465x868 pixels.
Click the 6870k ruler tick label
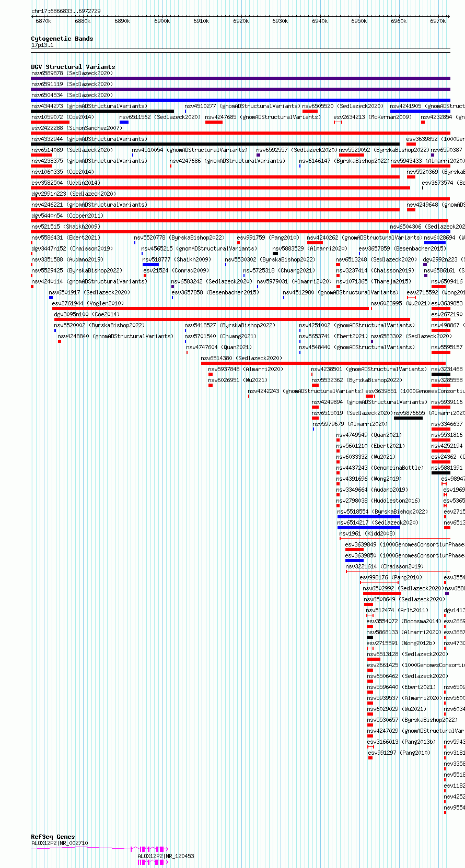43,21
